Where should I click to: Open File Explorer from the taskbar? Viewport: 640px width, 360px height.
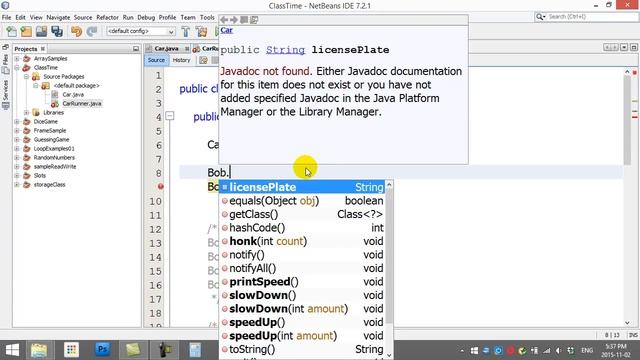[39, 350]
